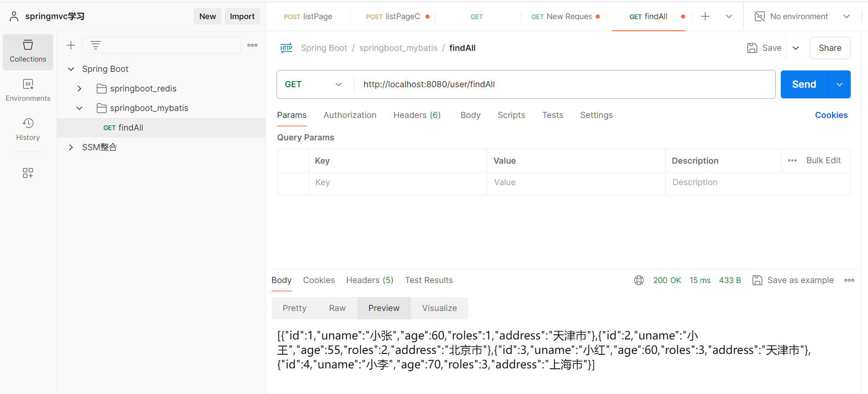Open the Send button dropdown arrow
The image size is (868, 394).
tap(840, 84)
